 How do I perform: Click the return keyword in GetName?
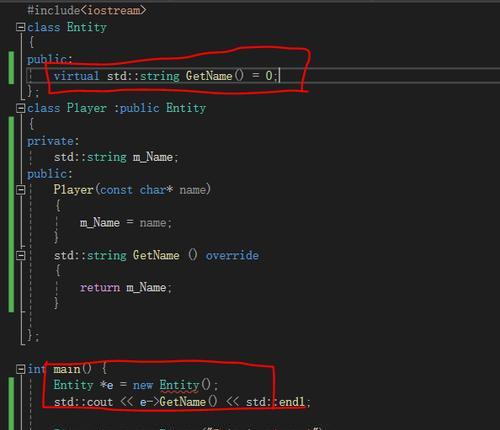100,287
